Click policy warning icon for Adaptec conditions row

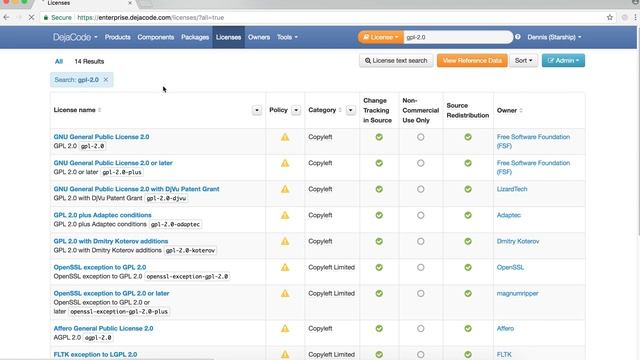click(x=285, y=216)
